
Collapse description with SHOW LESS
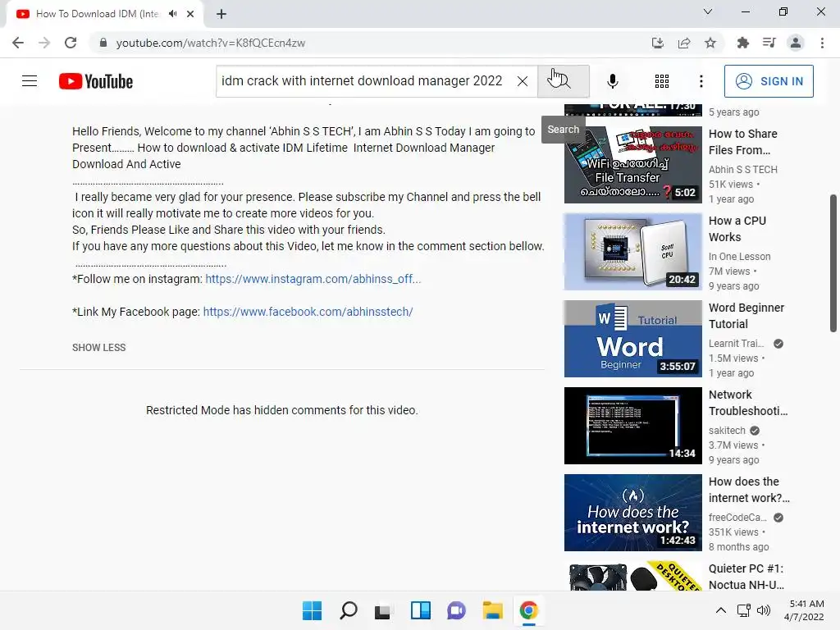[99, 348]
